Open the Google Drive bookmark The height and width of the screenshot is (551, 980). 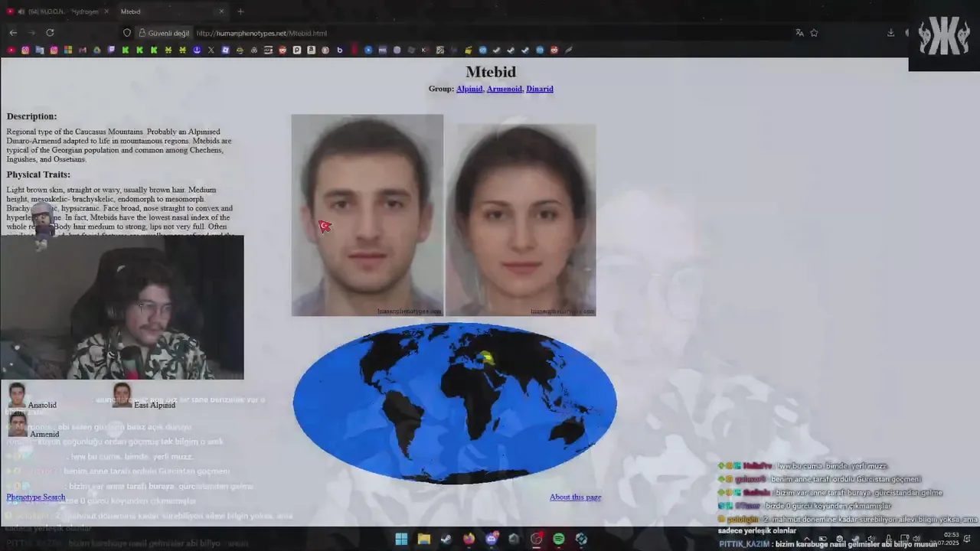click(x=96, y=51)
